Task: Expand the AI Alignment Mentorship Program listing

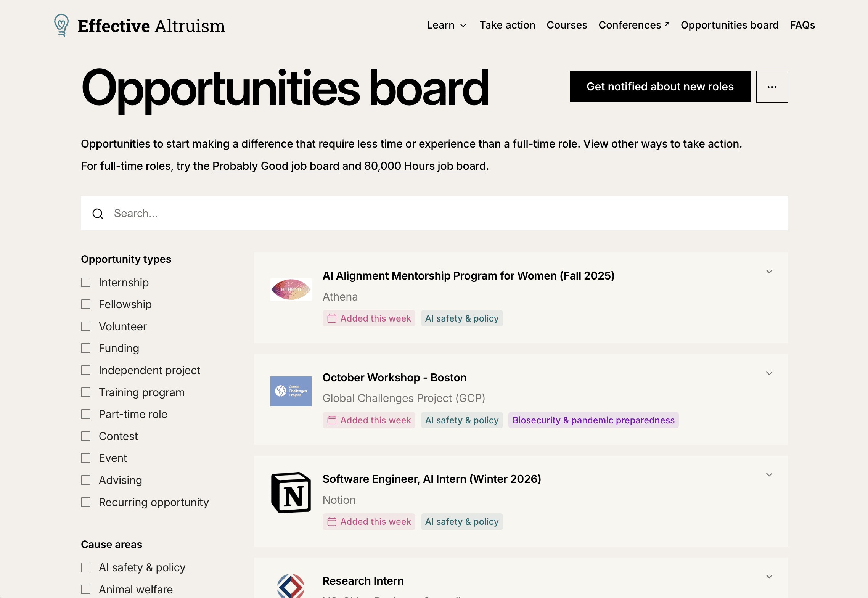Action: [x=769, y=272]
